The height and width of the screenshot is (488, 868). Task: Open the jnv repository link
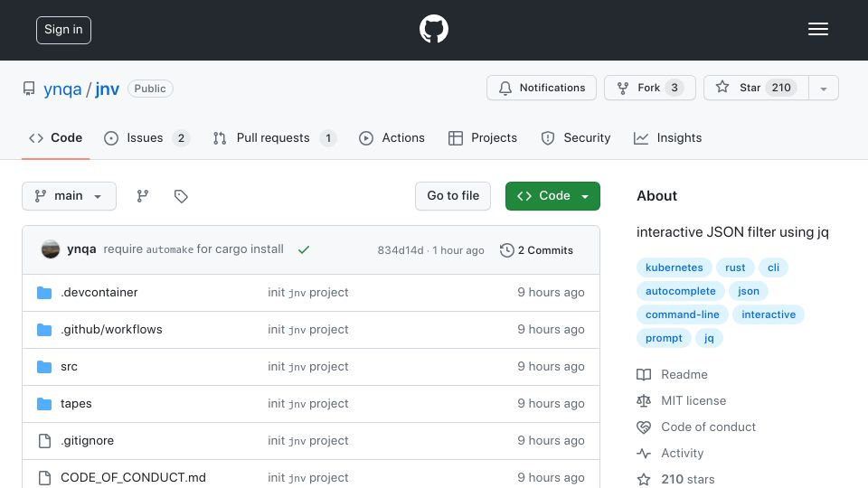tap(108, 89)
